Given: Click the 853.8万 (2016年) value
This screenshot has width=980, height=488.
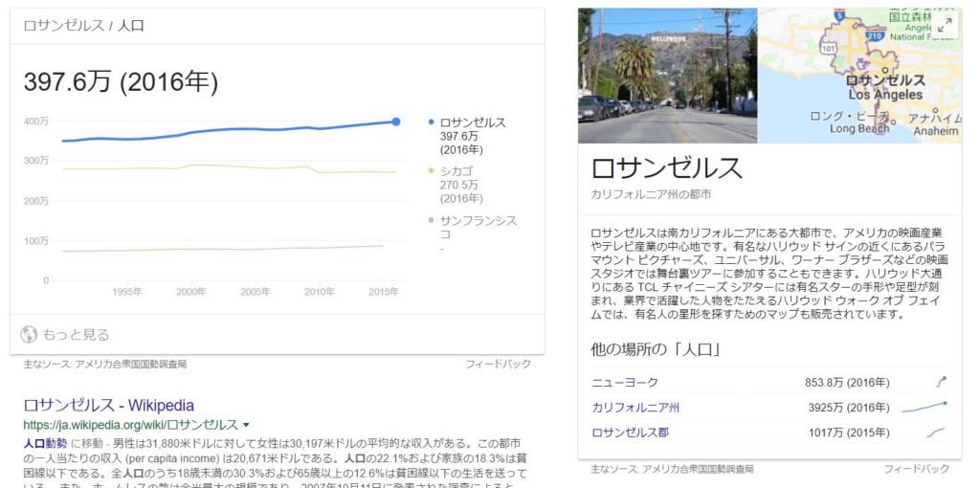Looking at the screenshot, I should click(x=847, y=383).
